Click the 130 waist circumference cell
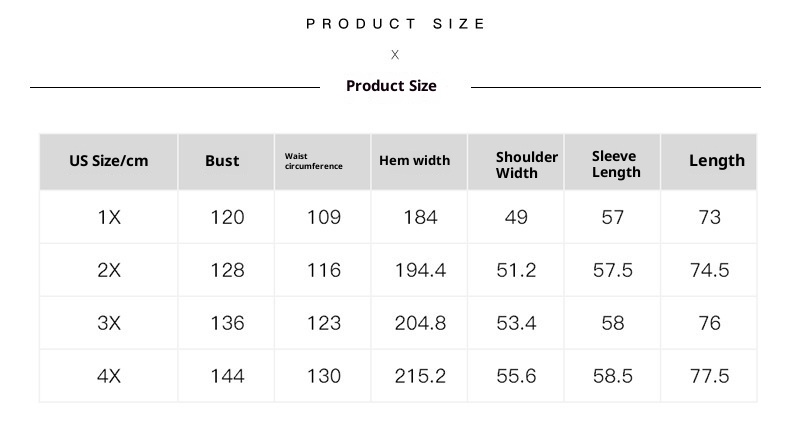Viewport: 790px width, 447px height. pyautogui.click(x=324, y=376)
